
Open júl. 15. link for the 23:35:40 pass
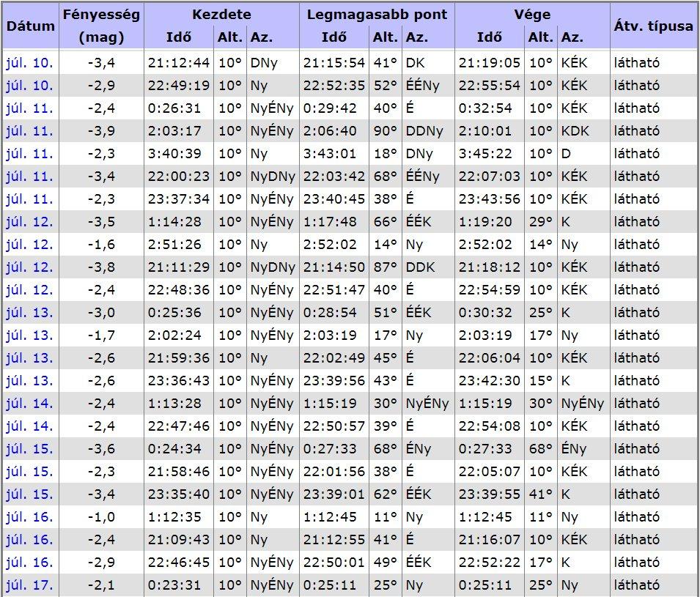(x=29, y=494)
